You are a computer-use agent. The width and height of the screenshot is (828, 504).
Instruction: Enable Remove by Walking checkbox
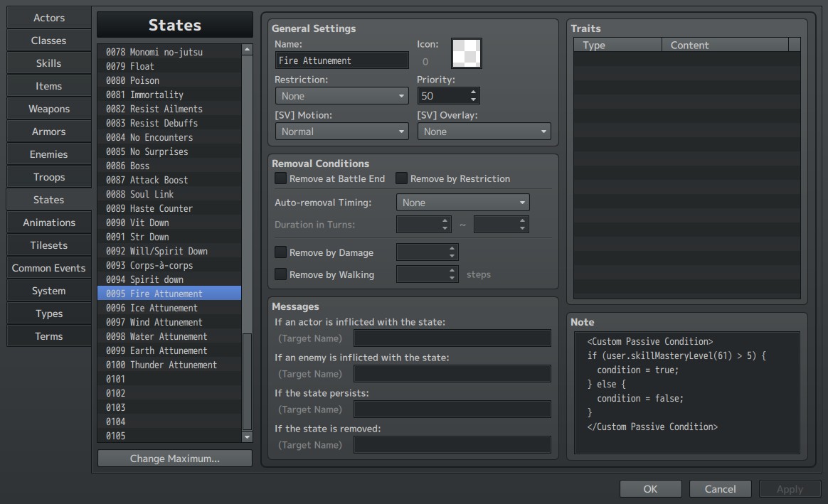(280, 274)
